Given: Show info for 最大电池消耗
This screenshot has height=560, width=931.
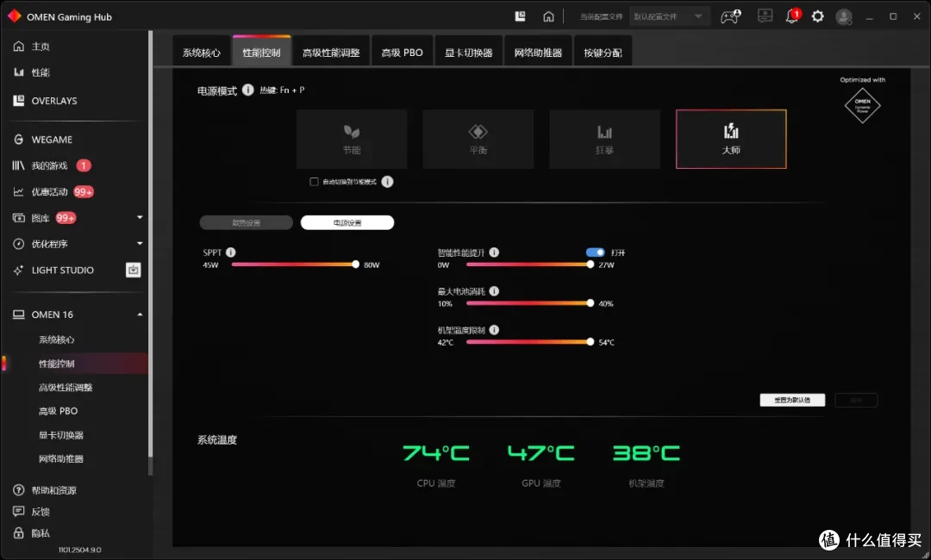Looking at the screenshot, I should coord(494,290).
